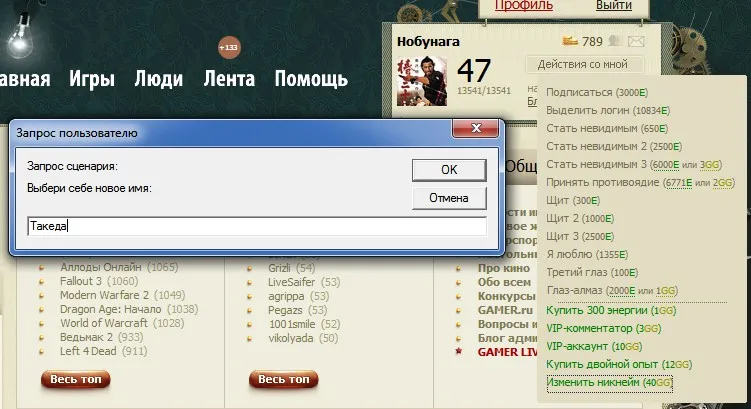Open the World of Warcraft link
The height and width of the screenshot is (409, 751).
coord(103,323)
